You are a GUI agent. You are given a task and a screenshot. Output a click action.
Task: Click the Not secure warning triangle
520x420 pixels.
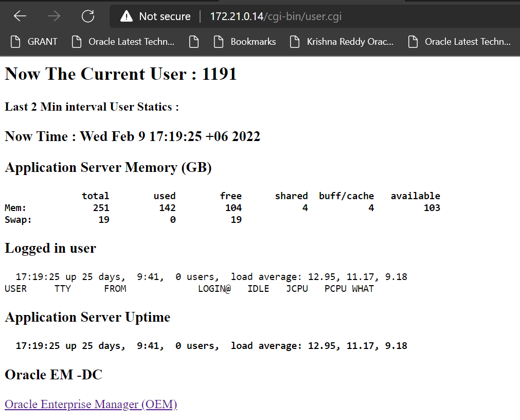[x=126, y=17]
